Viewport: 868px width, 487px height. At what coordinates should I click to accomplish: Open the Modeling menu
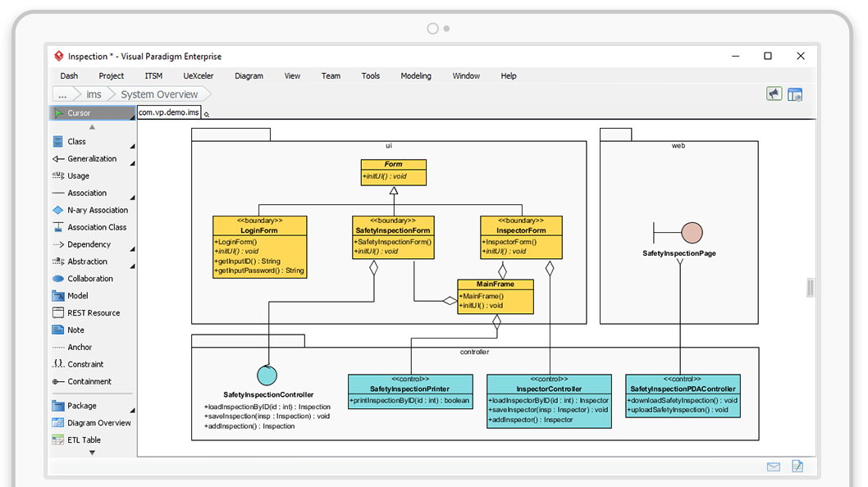click(415, 76)
